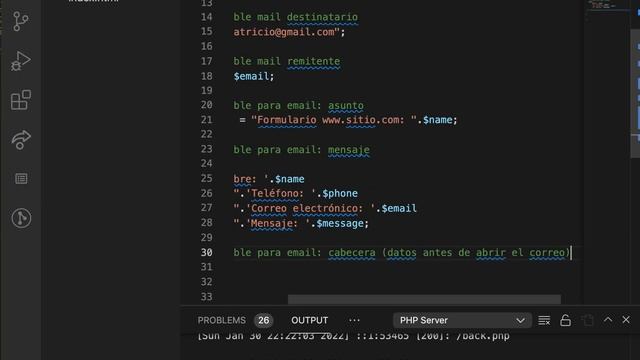Click the word destinatario on line 14
Screen dimensions: 640x360
[x=322, y=17]
